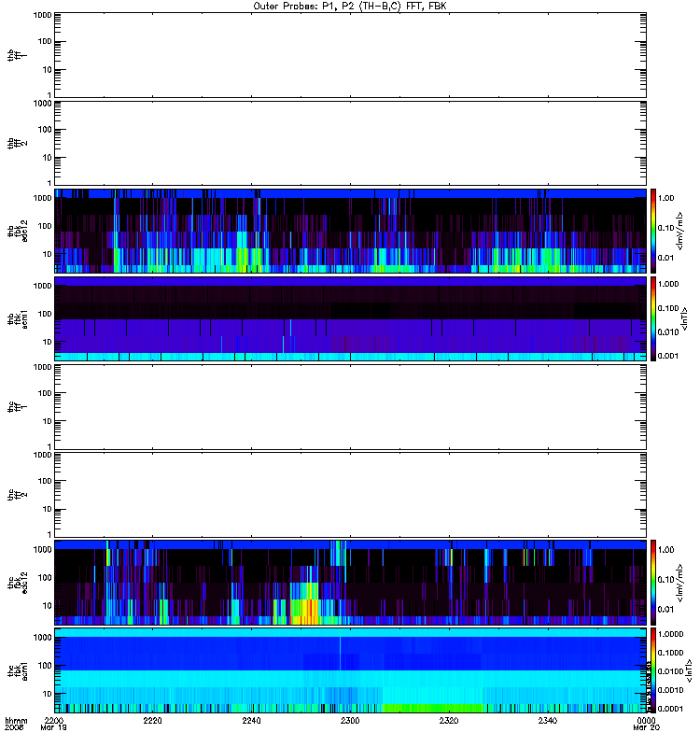700x747 pixels.
Task: Select the 2340 time axis label
Action: [x=548, y=721]
